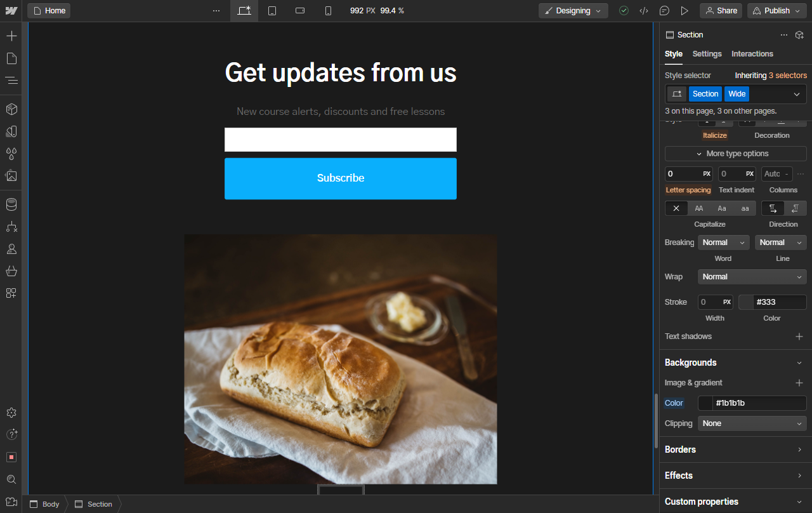The image size is (812, 513).
Task: Open the search magnifier in sidebar
Action: click(x=11, y=479)
